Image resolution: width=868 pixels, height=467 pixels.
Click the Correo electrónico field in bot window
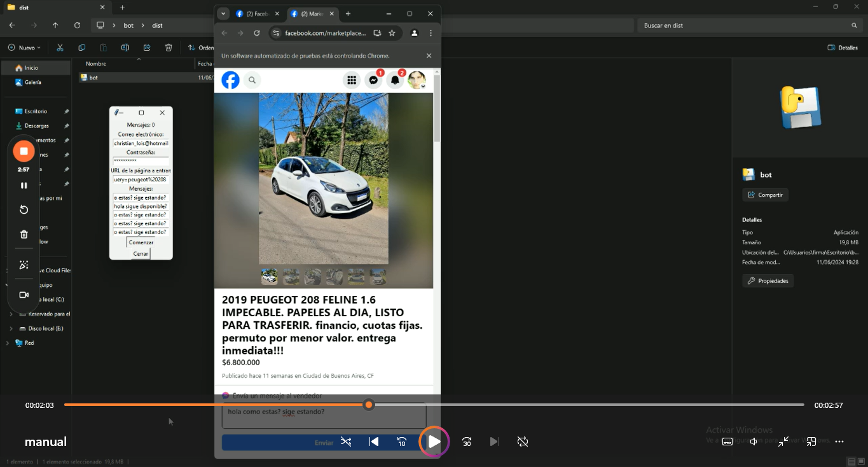tap(141, 144)
